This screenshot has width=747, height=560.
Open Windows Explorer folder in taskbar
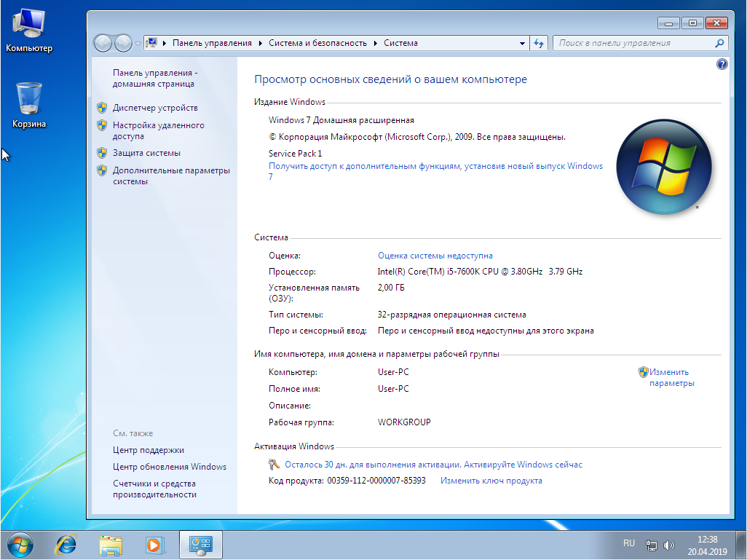(111, 545)
